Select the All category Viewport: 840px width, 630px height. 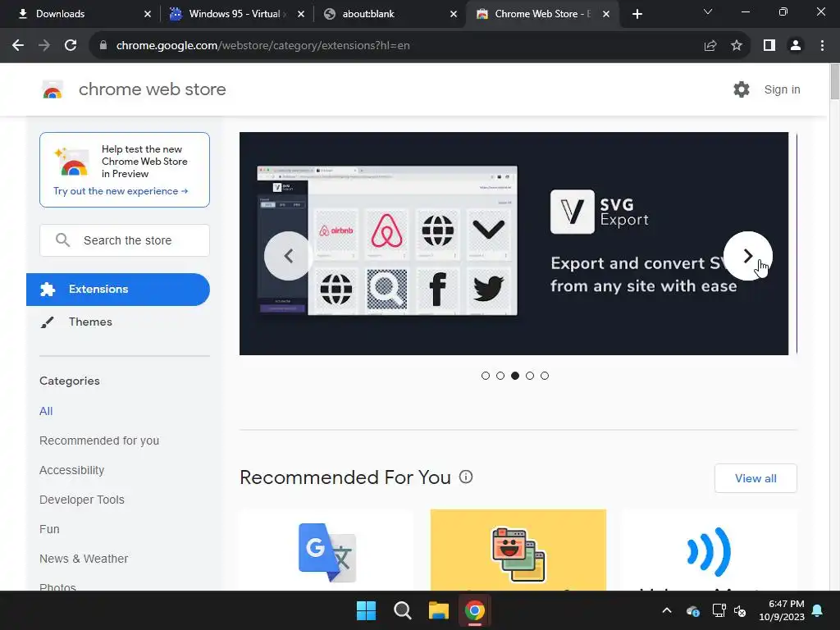pyautogui.click(x=46, y=411)
